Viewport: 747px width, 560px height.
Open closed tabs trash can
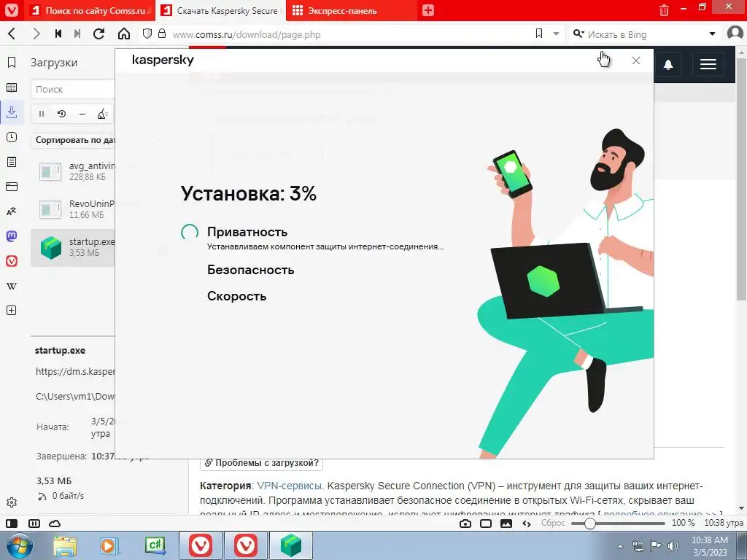tap(664, 10)
